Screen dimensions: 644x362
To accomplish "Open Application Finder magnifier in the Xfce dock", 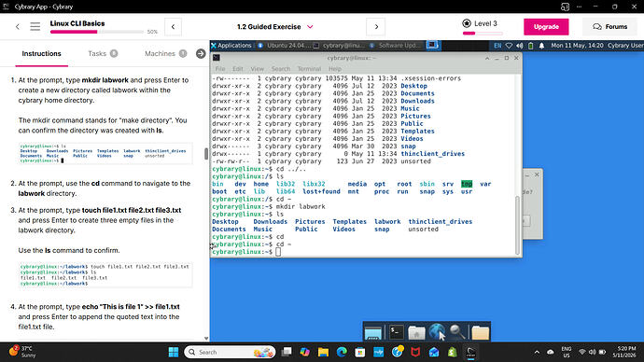I will 457,332.
